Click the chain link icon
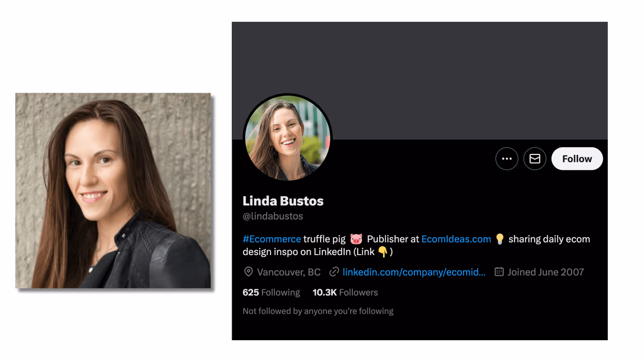The width and height of the screenshot is (644, 362). click(x=334, y=272)
